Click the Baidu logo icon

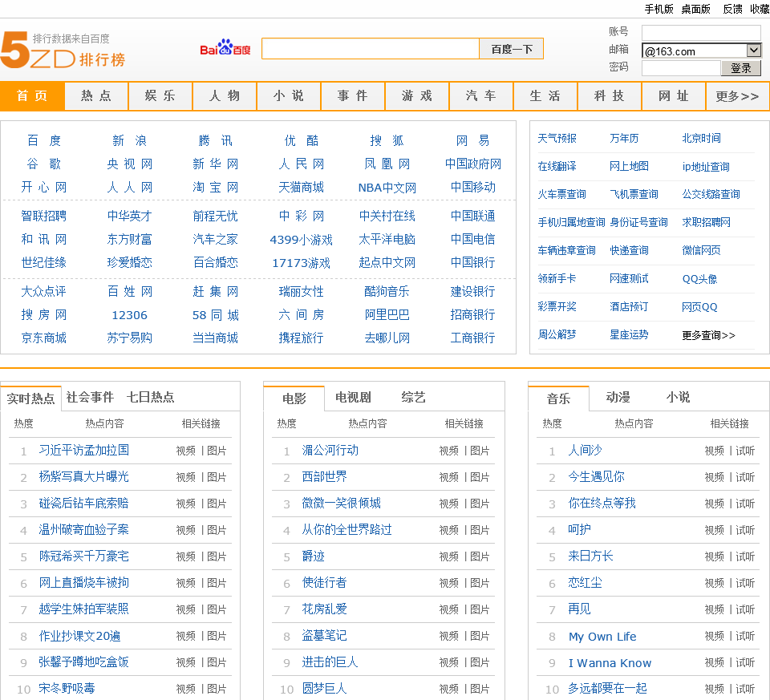(x=225, y=49)
